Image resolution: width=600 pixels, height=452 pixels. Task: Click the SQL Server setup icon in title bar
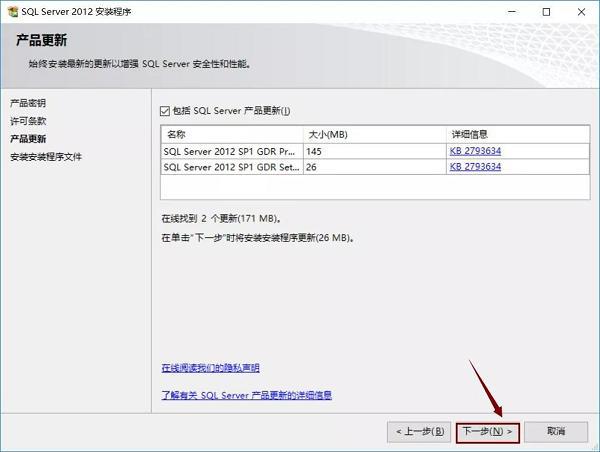12,11
